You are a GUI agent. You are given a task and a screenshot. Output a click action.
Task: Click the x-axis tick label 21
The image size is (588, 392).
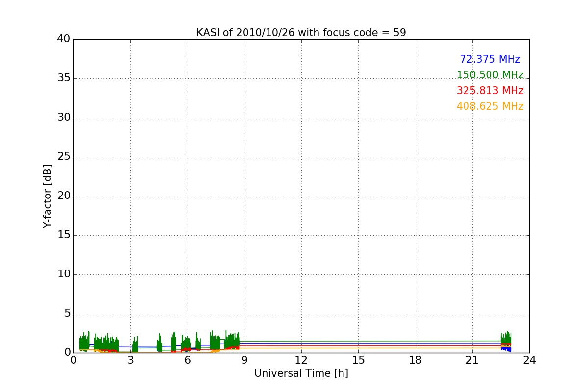(x=472, y=360)
